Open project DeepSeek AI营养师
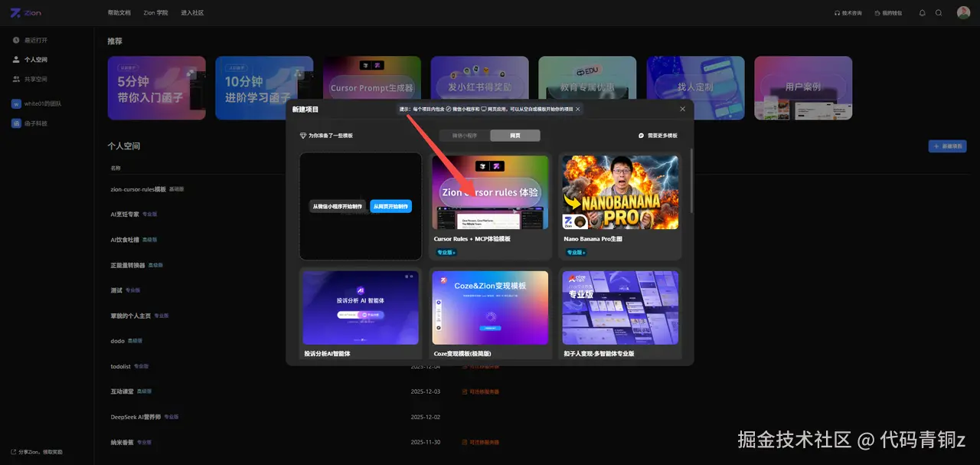The height and width of the screenshot is (465, 980). pyautogui.click(x=136, y=417)
